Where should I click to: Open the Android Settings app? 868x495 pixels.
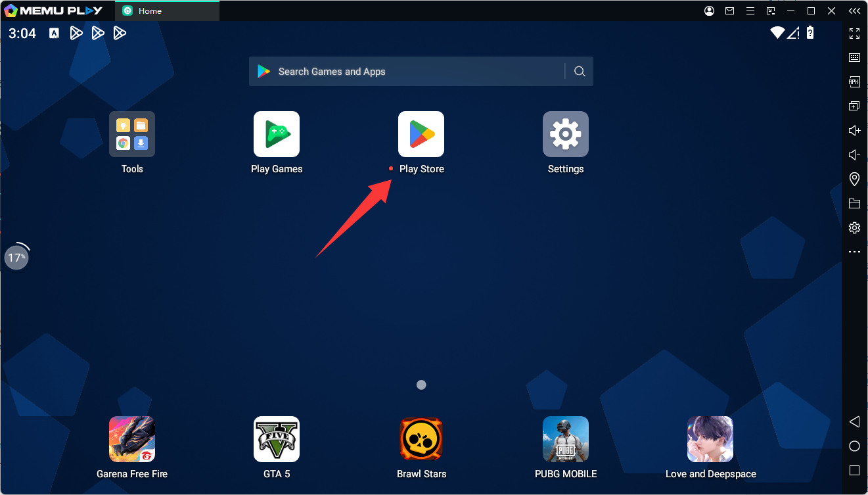(565, 134)
